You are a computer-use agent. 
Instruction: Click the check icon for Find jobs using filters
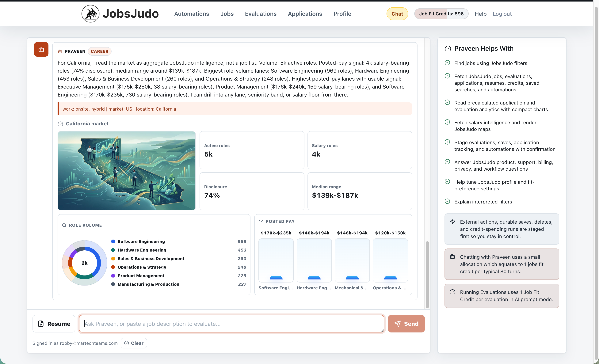447,63
